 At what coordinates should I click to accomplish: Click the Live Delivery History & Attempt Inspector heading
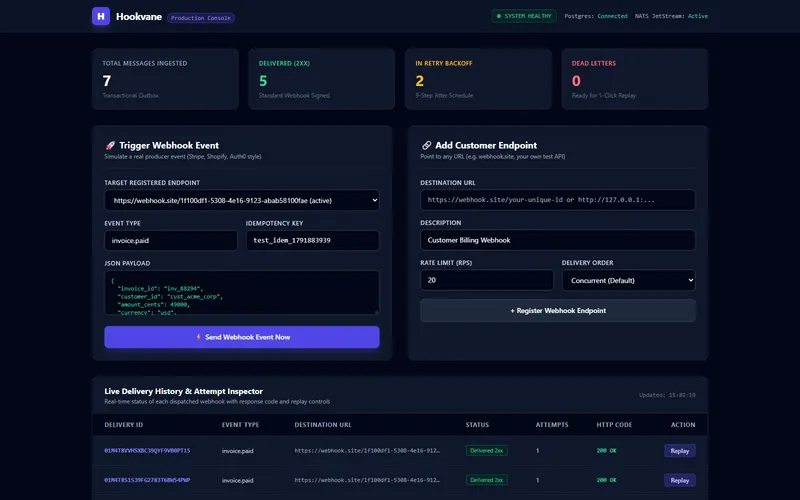(184, 391)
